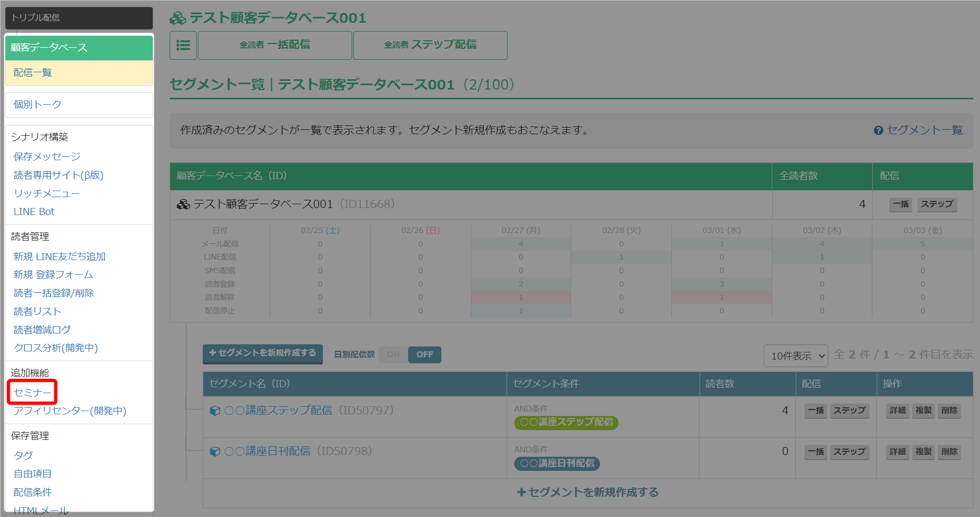This screenshot has width=980, height=517.
Task: Open the list menu icon button
Action: (x=183, y=45)
